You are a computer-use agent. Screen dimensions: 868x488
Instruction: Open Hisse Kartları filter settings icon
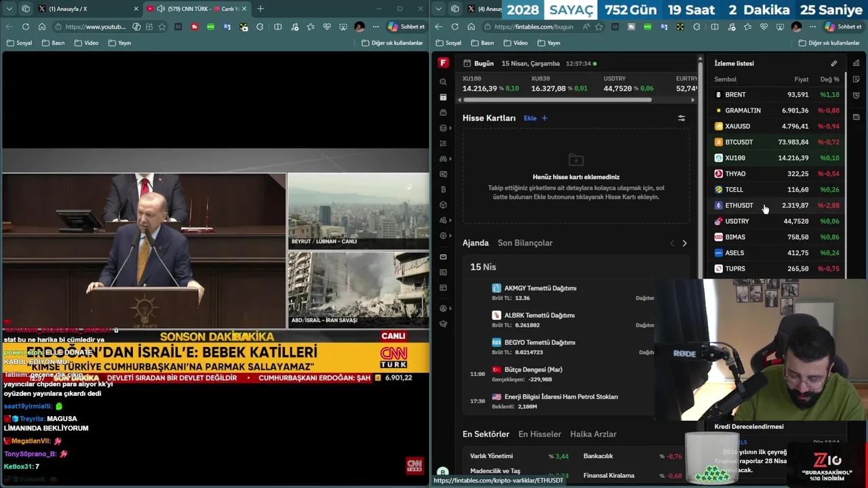pyautogui.click(x=682, y=118)
